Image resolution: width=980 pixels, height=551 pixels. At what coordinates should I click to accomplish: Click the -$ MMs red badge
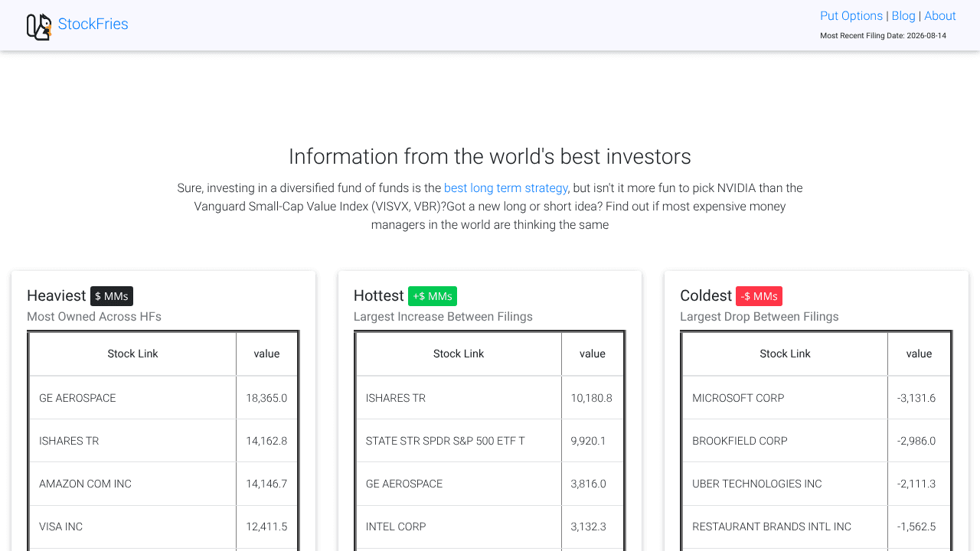[x=759, y=296]
